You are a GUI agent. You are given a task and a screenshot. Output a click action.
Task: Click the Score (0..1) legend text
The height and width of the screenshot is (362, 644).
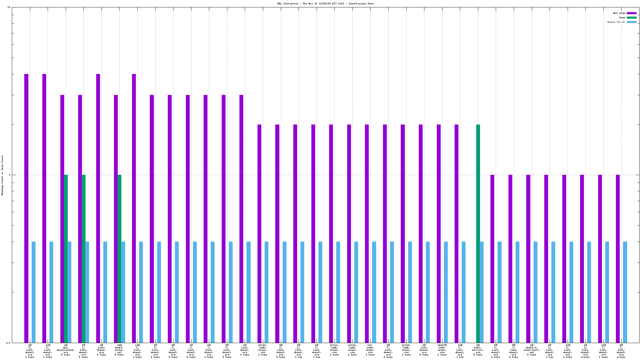pyautogui.click(x=616, y=22)
